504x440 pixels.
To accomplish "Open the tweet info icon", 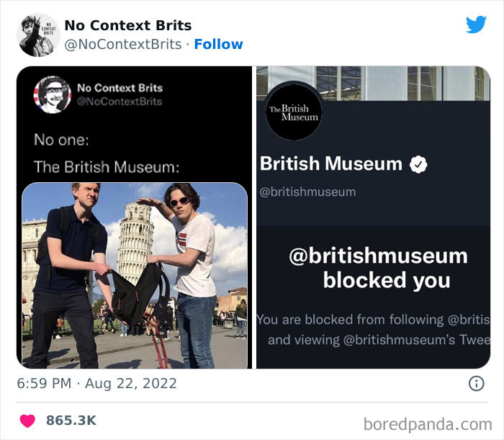I will (476, 384).
